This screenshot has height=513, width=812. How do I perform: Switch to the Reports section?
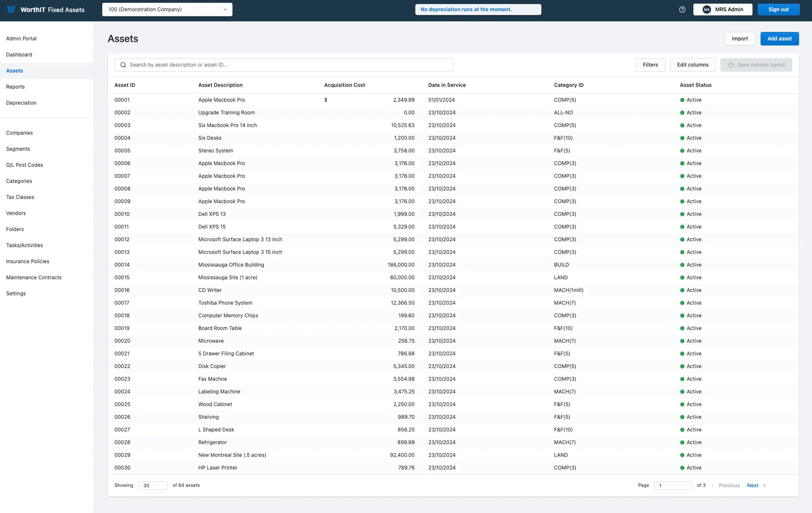coord(15,87)
